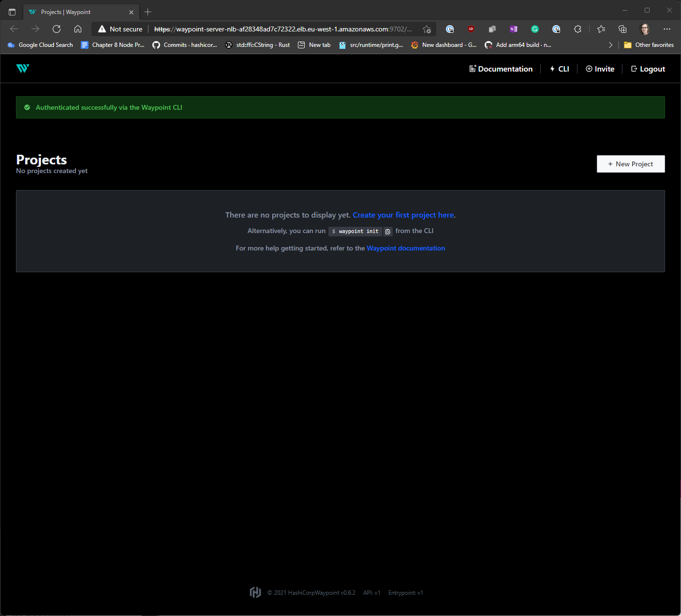Open Commits · hashicor... bookmark
The height and width of the screenshot is (616, 681).
[185, 45]
